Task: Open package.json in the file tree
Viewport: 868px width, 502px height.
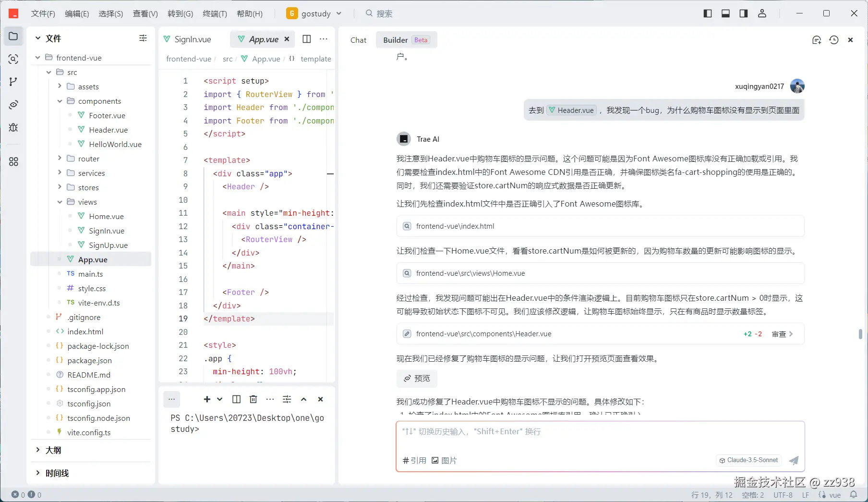Action: [x=89, y=360]
